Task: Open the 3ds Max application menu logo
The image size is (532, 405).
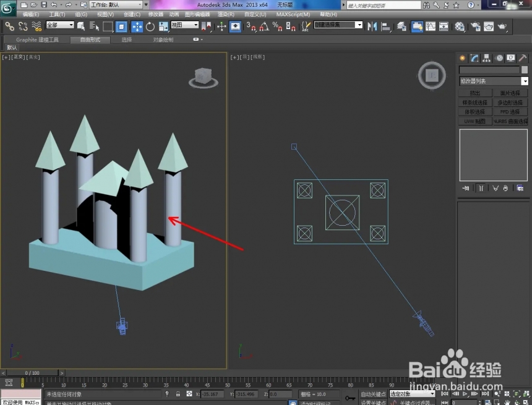Action: [7, 7]
